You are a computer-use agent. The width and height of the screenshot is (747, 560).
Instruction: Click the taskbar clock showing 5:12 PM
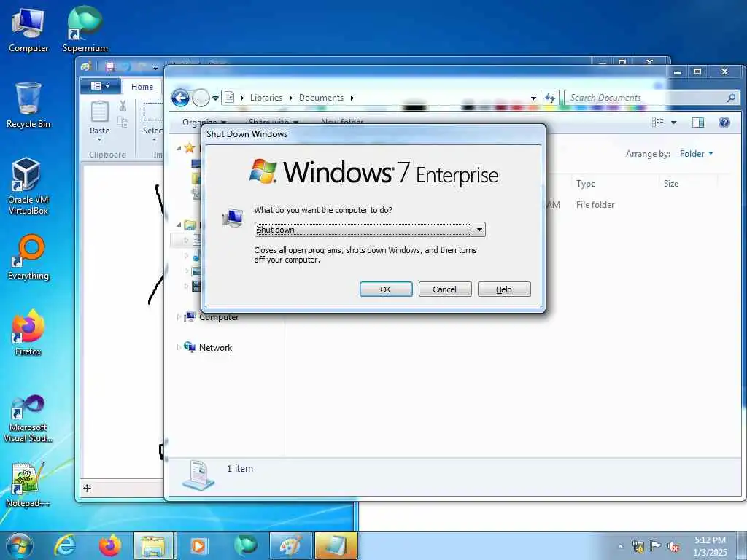[711, 546]
